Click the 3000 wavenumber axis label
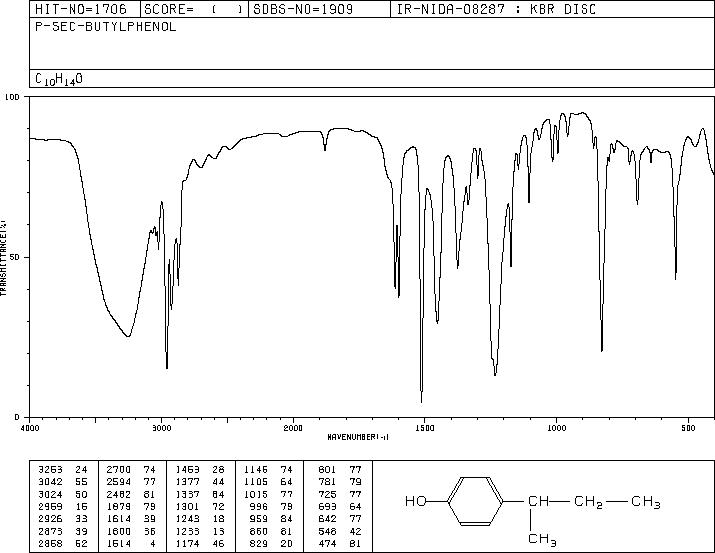715x553 pixels. point(161,428)
